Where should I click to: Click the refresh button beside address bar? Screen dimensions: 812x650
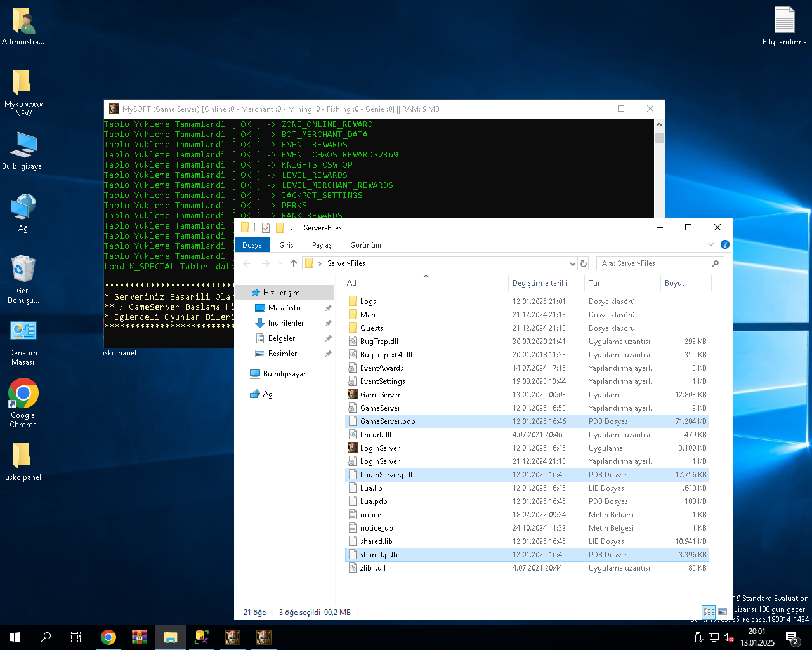click(584, 263)
